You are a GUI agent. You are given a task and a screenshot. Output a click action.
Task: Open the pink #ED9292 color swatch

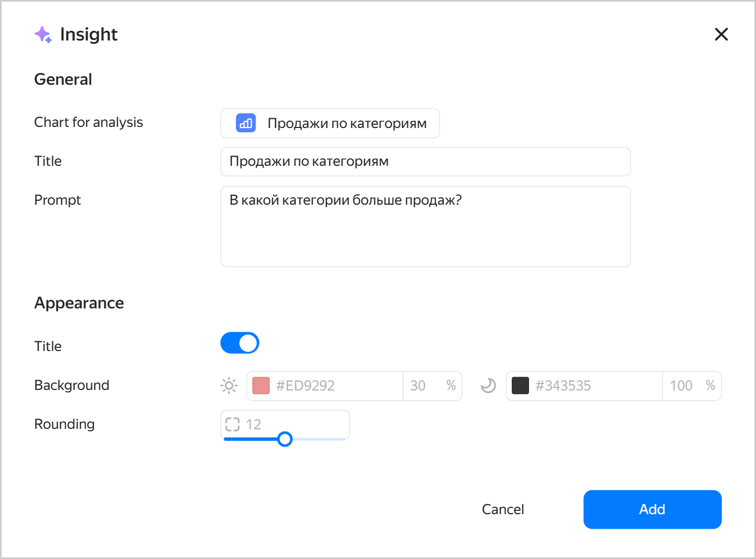coord(261,386)
